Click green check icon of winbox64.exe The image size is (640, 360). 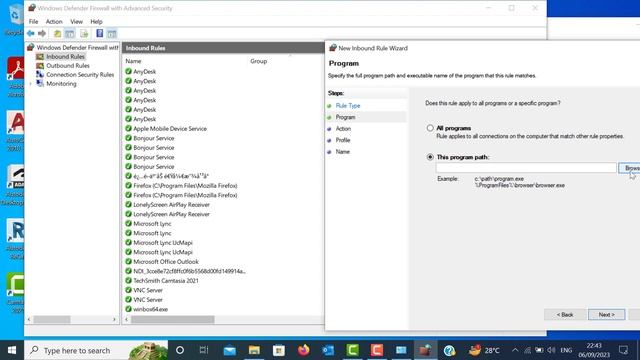[x=128, y=309]
